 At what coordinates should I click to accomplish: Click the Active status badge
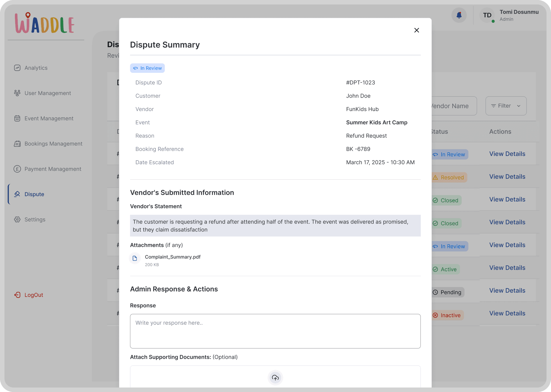click(x=446, y=269)
